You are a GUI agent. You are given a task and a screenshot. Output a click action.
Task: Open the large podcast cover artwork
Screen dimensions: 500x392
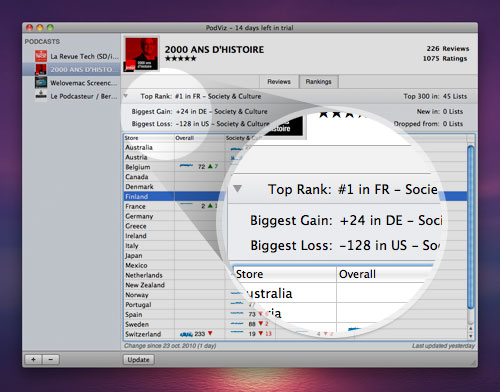tap(141, 54)
